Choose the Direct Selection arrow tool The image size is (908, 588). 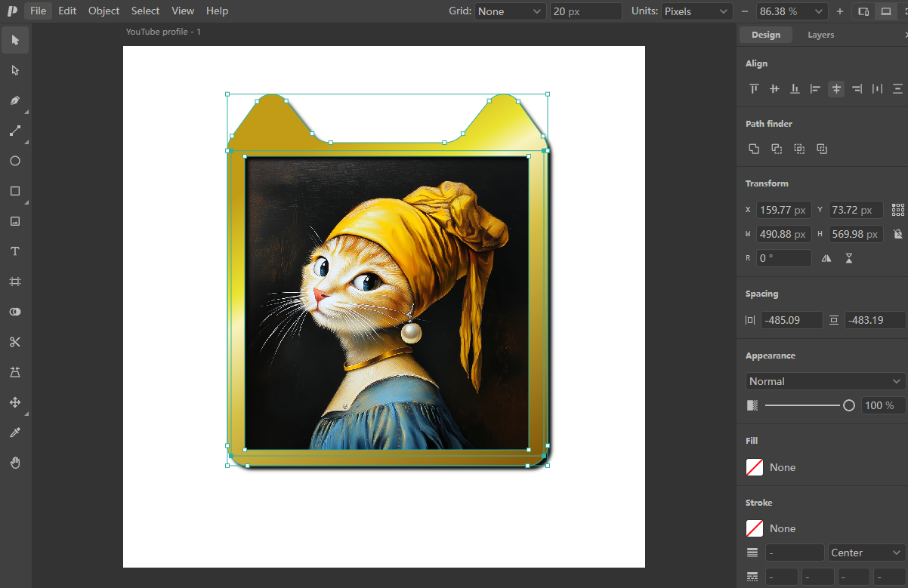pyautogui.click(x=15, y=70)
